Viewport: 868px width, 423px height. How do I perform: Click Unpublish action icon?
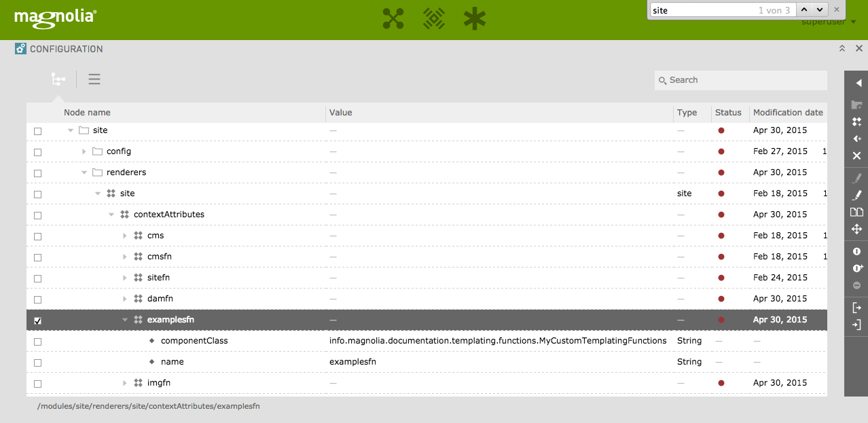point(857,286)
